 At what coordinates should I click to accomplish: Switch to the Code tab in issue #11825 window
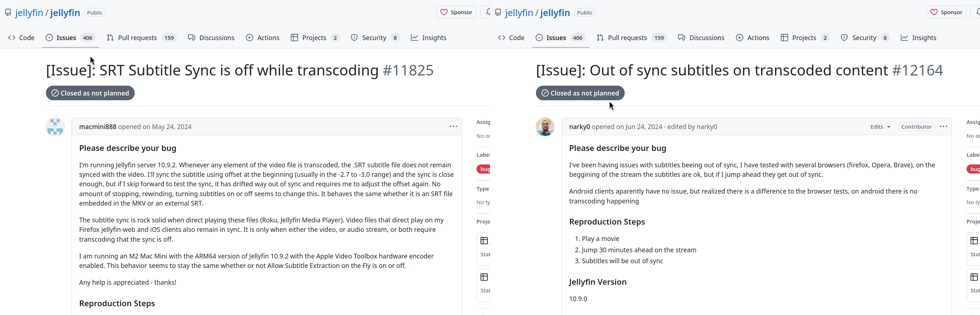pyautogui.click(x=21, y=38)
